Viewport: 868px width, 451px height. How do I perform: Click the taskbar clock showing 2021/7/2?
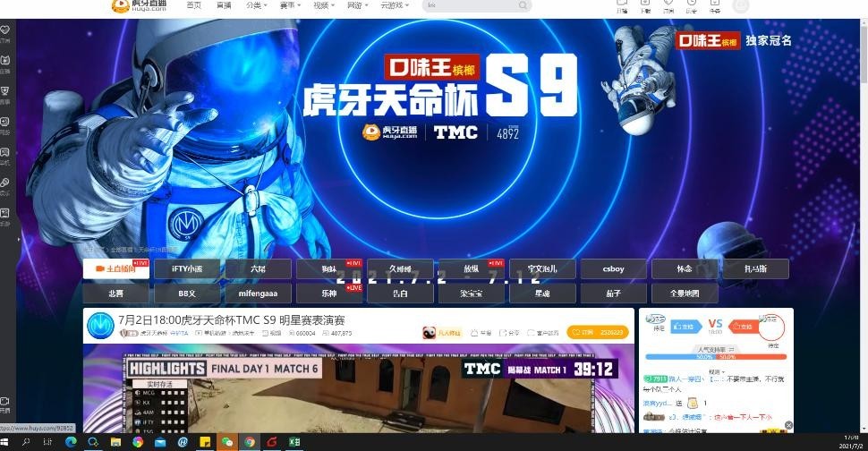[x=851, y=442]
